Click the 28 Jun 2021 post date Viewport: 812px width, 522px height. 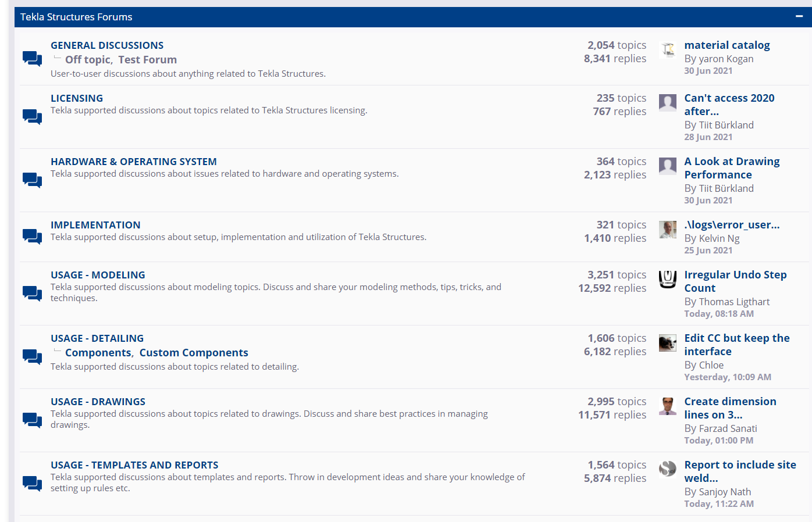click(x=708, y=137)
